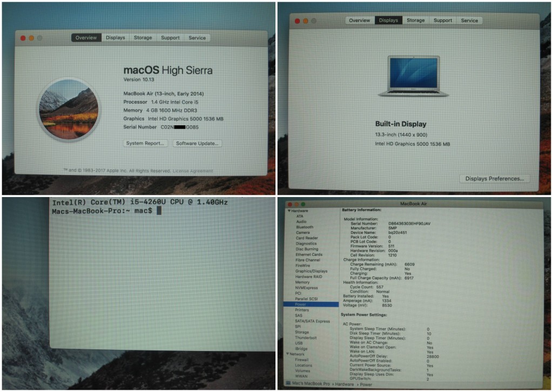
Task: Select USB in the sidebar
Action: click(299, 343)
